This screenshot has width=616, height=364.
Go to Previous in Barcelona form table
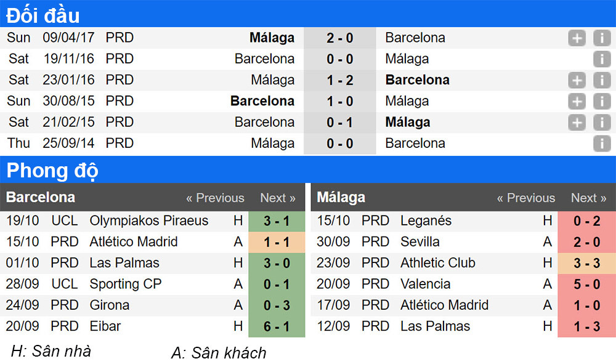coord(215,198)
